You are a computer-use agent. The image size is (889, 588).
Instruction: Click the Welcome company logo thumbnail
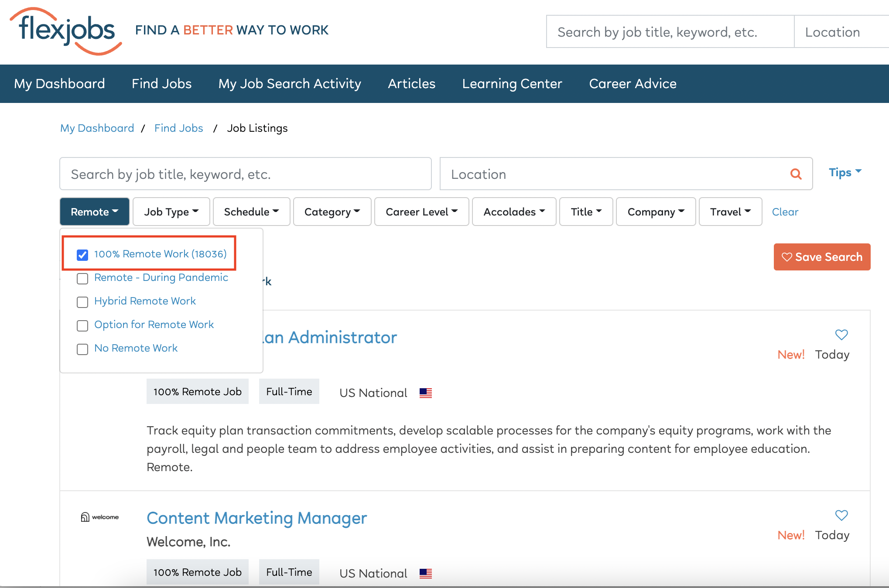tap(100, 517)
